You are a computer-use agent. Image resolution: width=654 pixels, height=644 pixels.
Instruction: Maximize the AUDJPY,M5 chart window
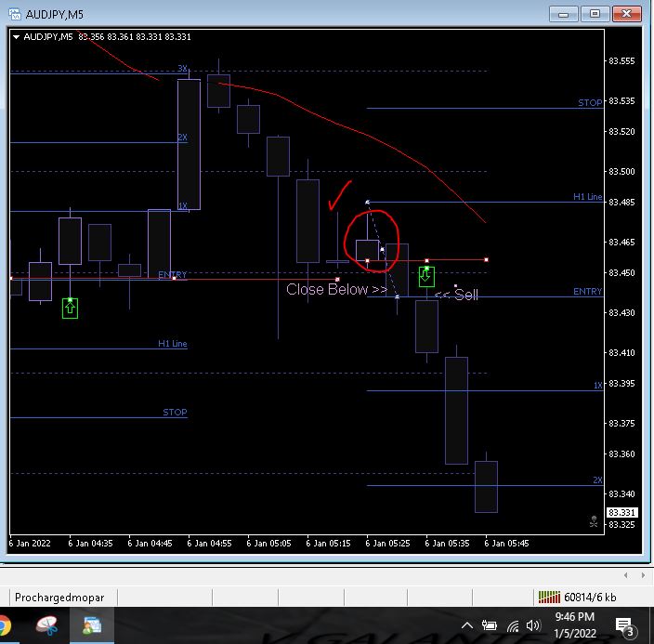click(595, 14)
